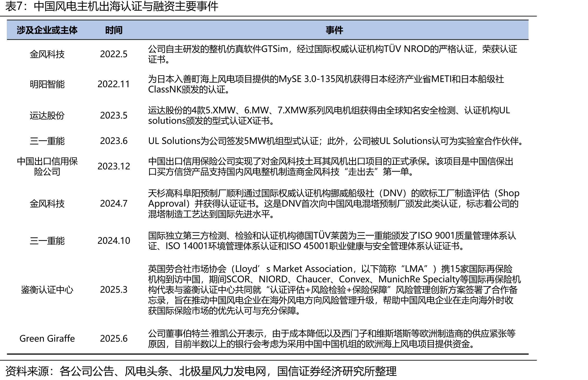Image resolution: width=588 pixels, height=380 pixels.
Task: Click the company cell '明阳智能'
Action: point(47,84)
